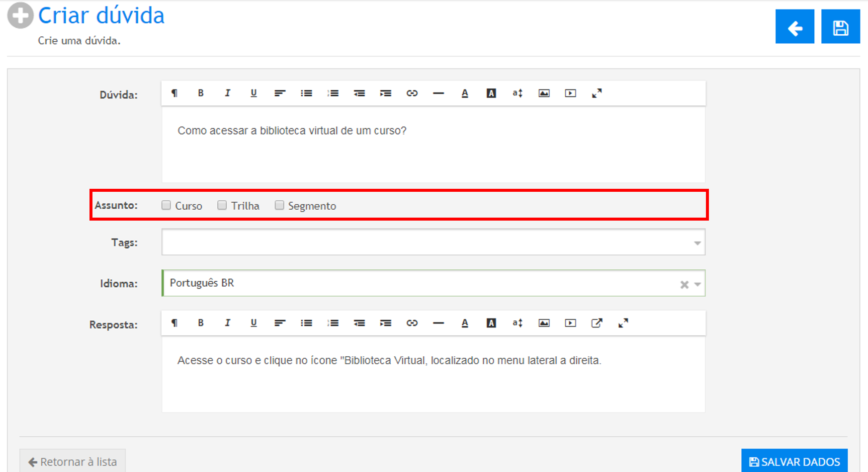Insert image using Dúvida toolbar image icon
Viewport: 868px width, 472px height.
[x=544, y=93]
